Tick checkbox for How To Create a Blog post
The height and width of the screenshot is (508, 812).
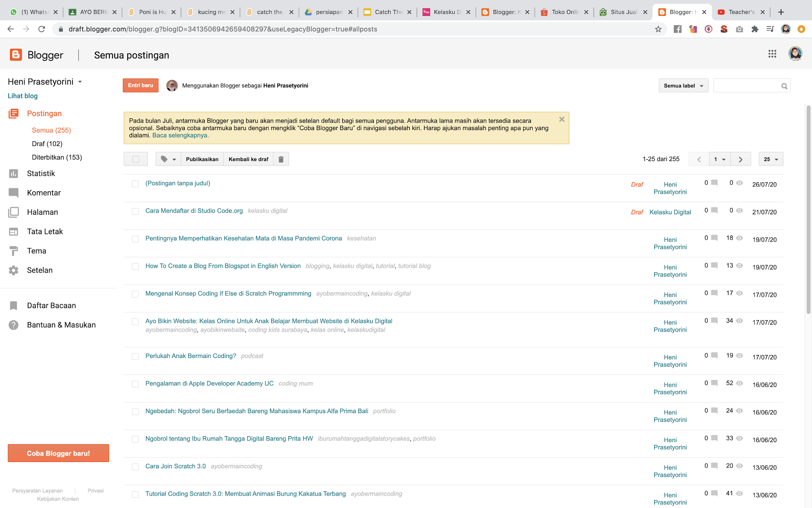pos(135,267)
